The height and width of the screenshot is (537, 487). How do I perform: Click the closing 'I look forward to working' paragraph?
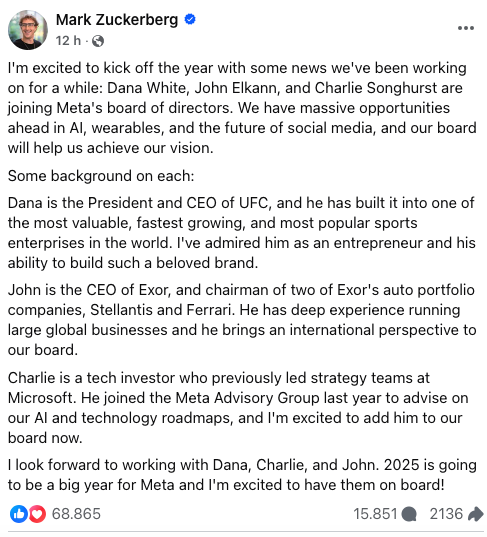(242, 475)
